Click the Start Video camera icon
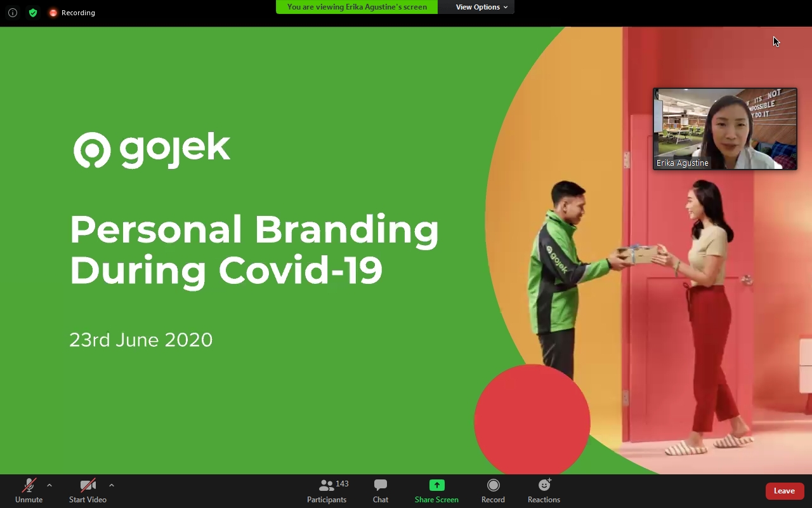The image size is (812, 508). pos(88,486)
